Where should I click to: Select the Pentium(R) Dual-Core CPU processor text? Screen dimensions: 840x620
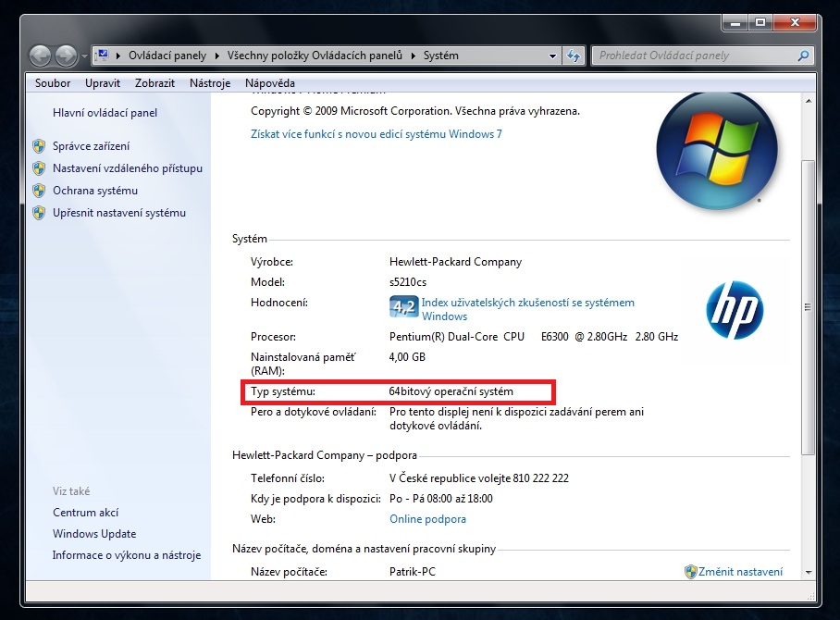(534, 337)
